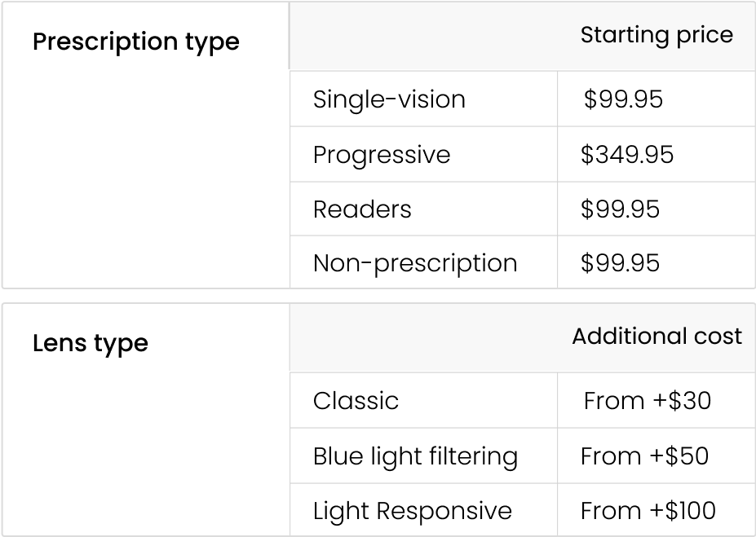Select the Progressive prescription label
This screenshot has height=537, width=756.
tap(381, 155)
